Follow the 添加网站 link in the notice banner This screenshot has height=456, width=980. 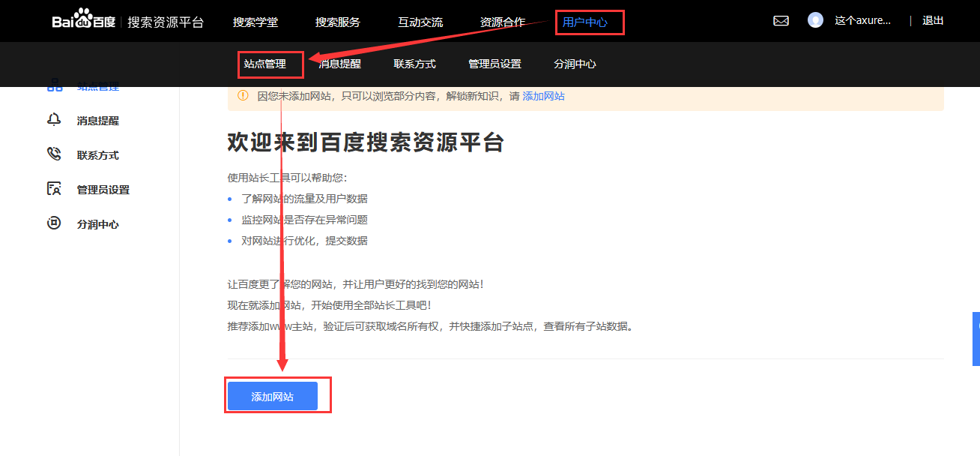(543, 96)
